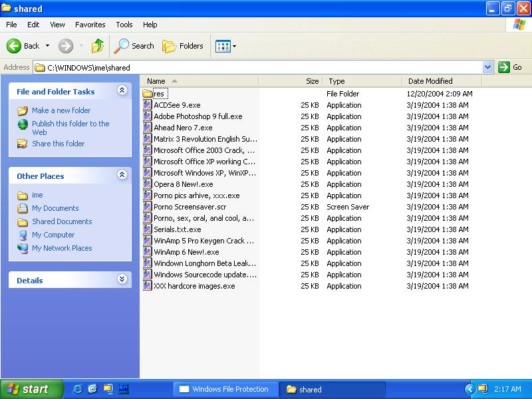Expand the Address bar dropdown arrow
The image size is (532, 399).
487,67
